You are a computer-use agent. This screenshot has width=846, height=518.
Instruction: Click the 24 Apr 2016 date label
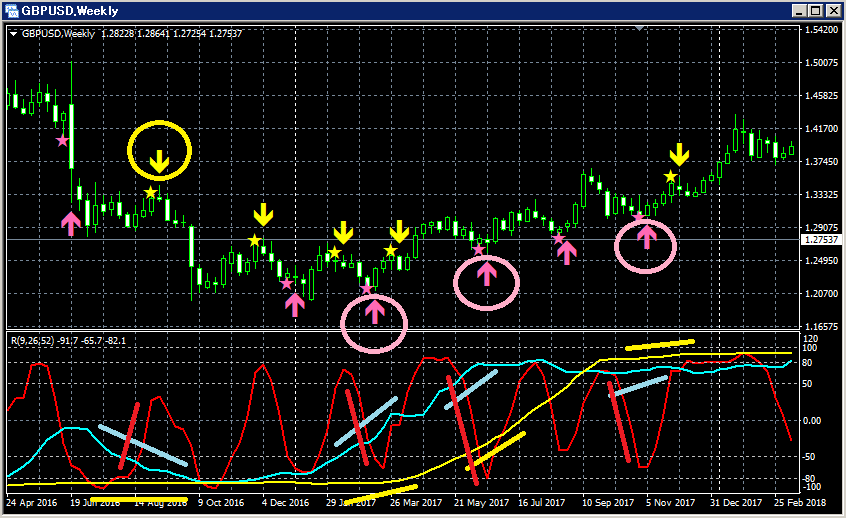click(31, 502)
